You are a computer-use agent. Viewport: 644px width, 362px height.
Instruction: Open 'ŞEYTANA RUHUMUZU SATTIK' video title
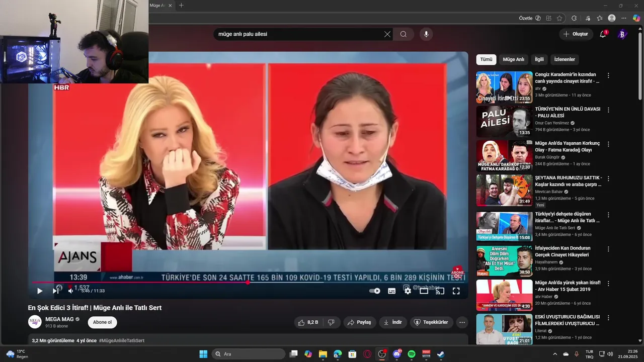tap(569, 181)
